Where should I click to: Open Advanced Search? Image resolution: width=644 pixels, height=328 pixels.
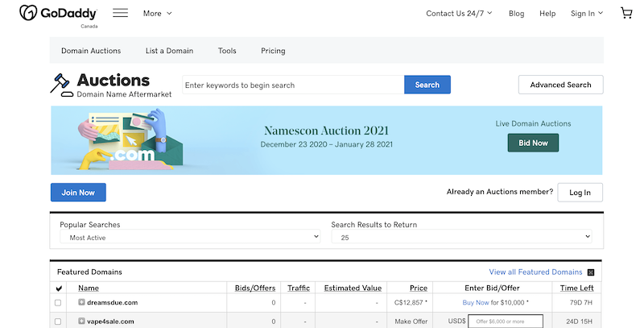point(560,85)
